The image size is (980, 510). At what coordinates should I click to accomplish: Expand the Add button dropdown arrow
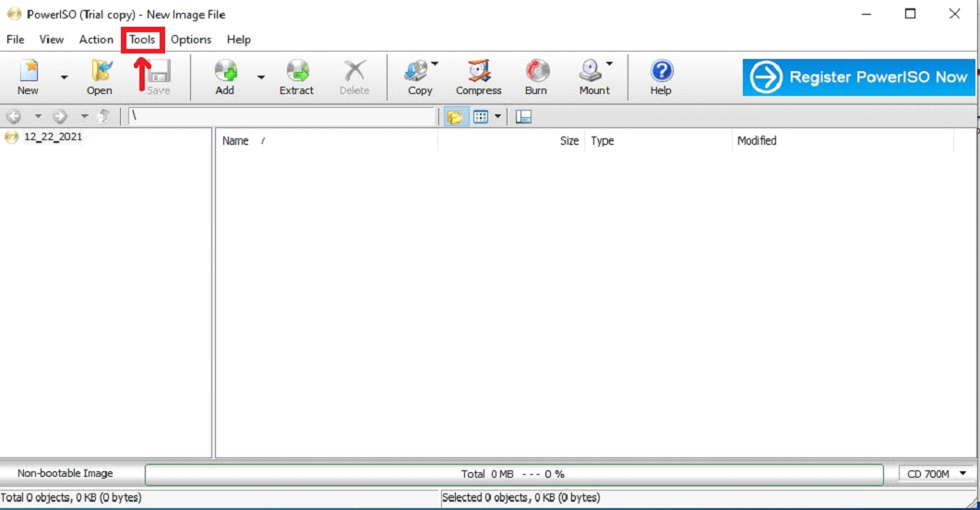pyautogui.click(x=261, y=77)
